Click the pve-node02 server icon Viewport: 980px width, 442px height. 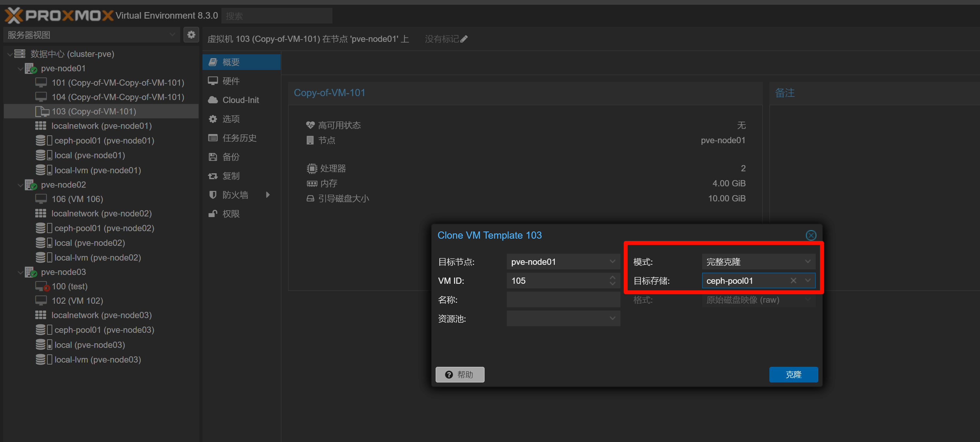(x=31, y=185)
